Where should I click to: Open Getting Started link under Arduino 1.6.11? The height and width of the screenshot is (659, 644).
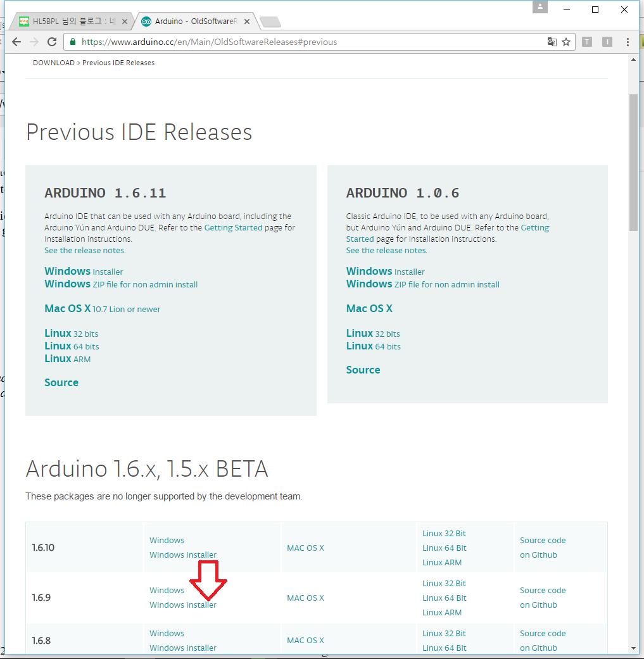[233, 227]
